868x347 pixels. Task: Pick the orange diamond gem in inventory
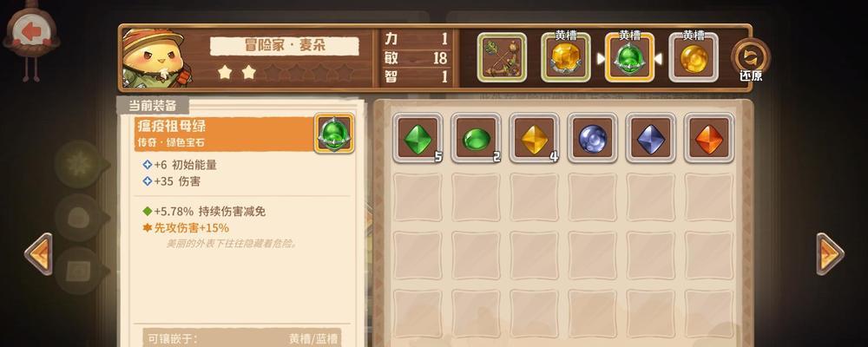pos(709,138)
